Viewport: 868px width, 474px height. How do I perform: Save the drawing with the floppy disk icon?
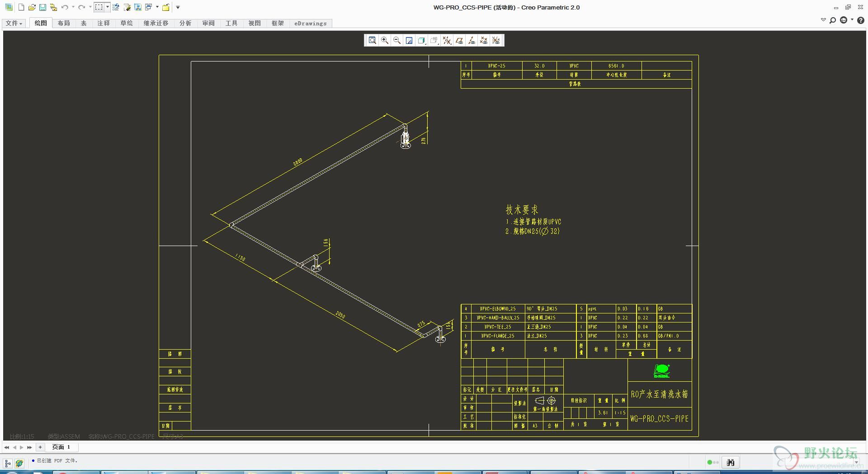tap(42, 7)
